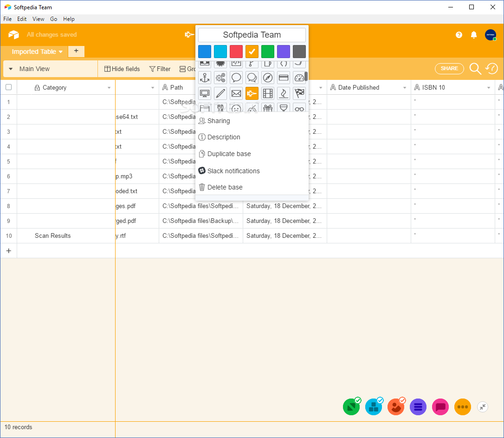The height and width of the screenshot is (438, 504).
Task: Choose the film strip icon
Action: [x=268, y=93]
